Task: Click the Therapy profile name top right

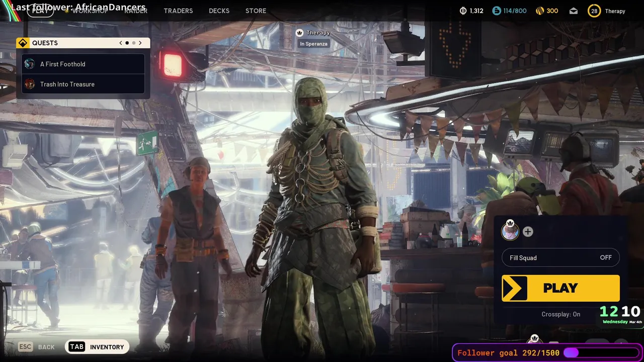Action: (615, 11)
